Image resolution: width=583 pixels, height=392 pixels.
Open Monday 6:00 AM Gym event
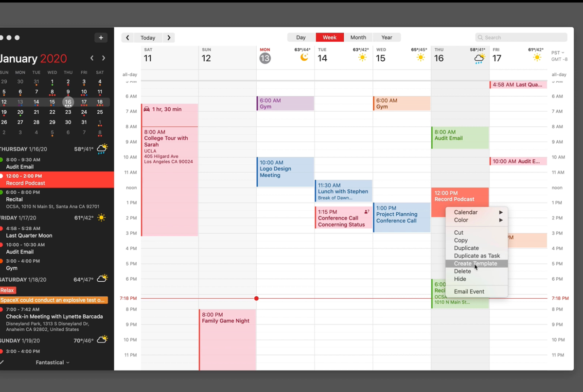(x=285, y=103)
